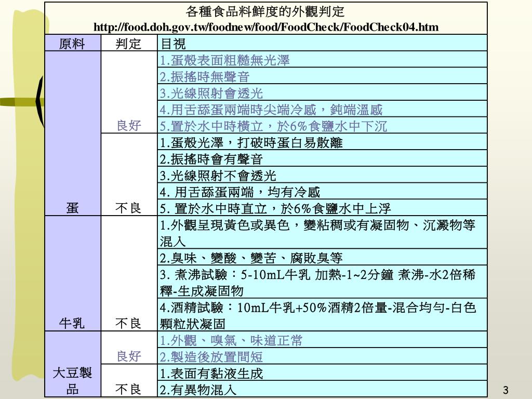The width and height of the screenshot is (532, 399).
Task: Open the food.doh.gov.tw FoodCheck04 link
Action: click(266, 27)
